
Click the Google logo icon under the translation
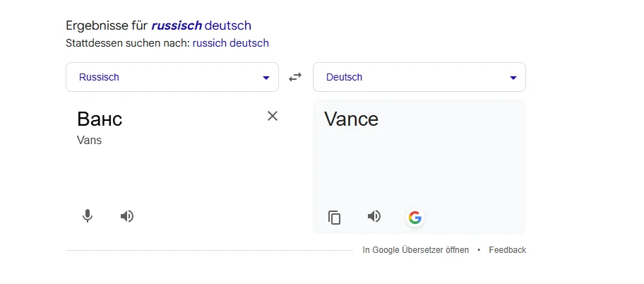[415, 218]
